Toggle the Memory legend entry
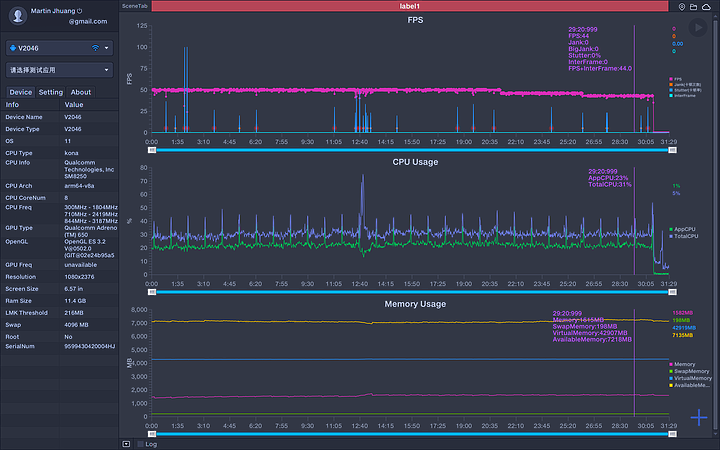Screen dimensions: 720x450 pos(682,364)
